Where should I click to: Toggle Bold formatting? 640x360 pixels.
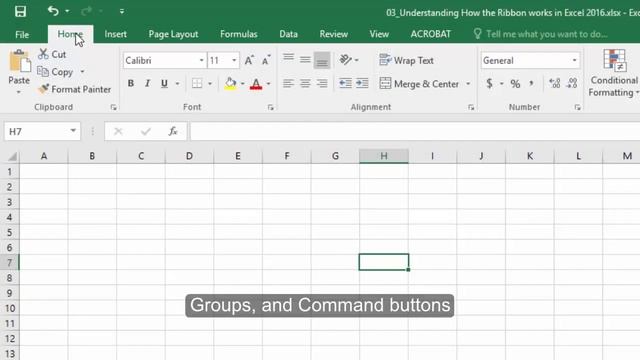pyautogui.click(x=131, y=84)
